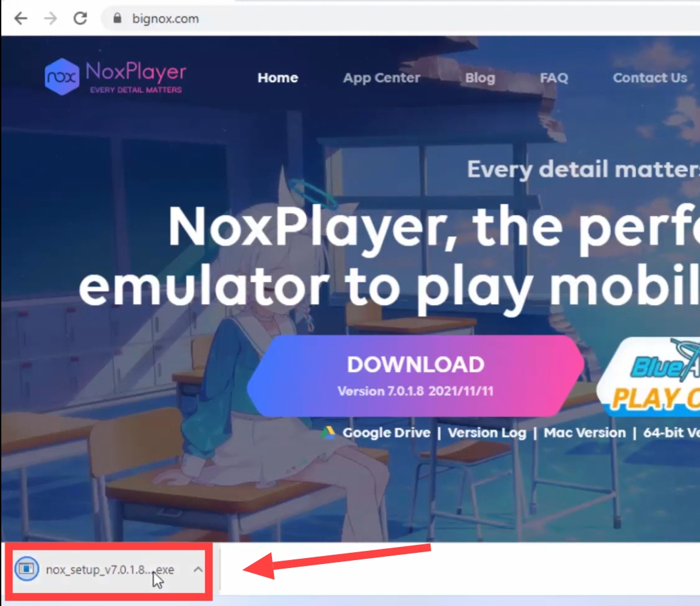Focus the bignox.com address bar
This screenshot has height=606, width=700.
pyautogui.click(x=402, y=18)
